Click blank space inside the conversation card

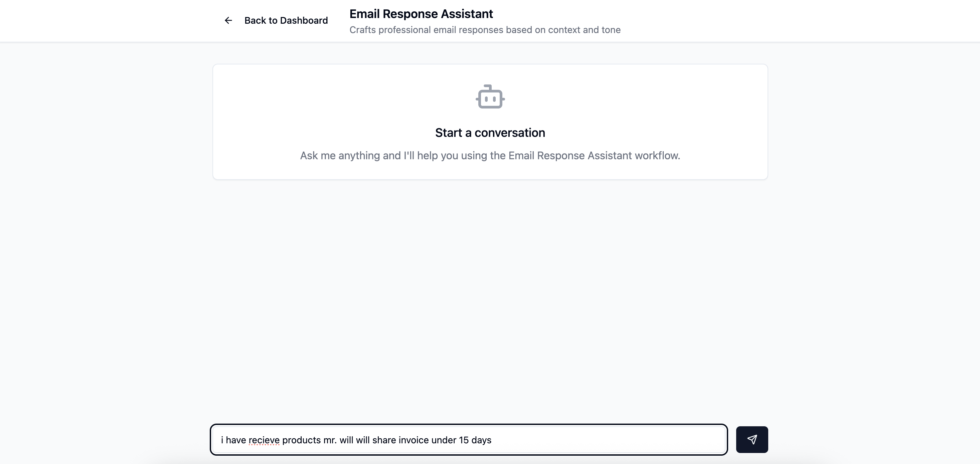304,106
